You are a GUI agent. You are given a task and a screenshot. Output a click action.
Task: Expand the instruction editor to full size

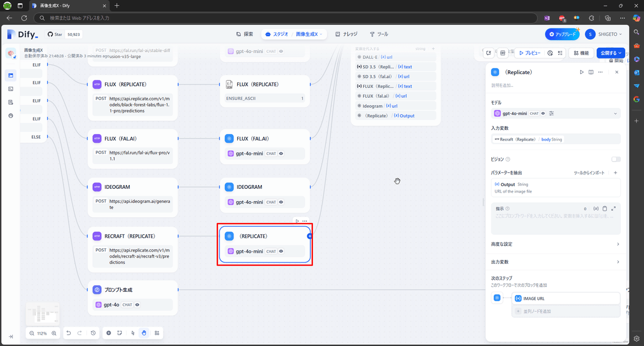613,208
